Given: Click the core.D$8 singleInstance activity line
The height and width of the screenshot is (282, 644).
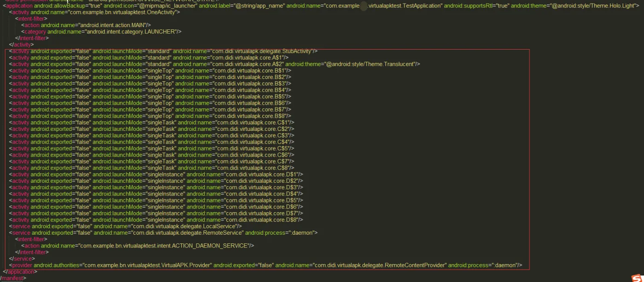Looking at the screenshot, I should tap(156, 220).
